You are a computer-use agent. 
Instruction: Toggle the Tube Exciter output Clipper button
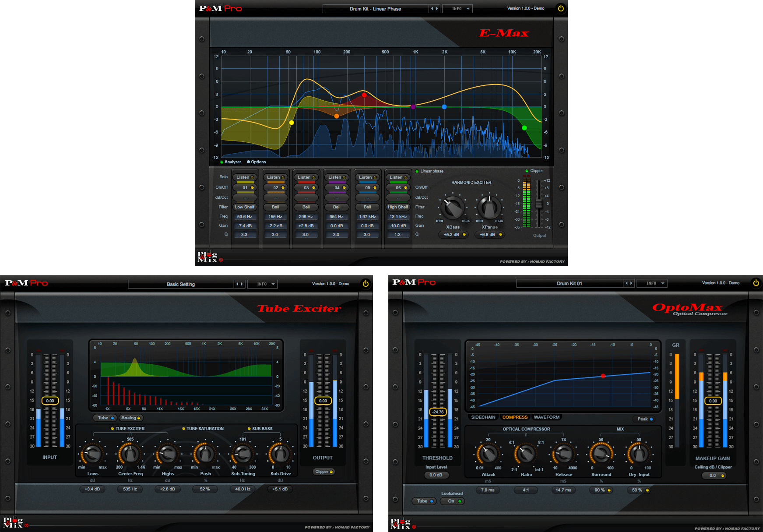coord(324,472)
